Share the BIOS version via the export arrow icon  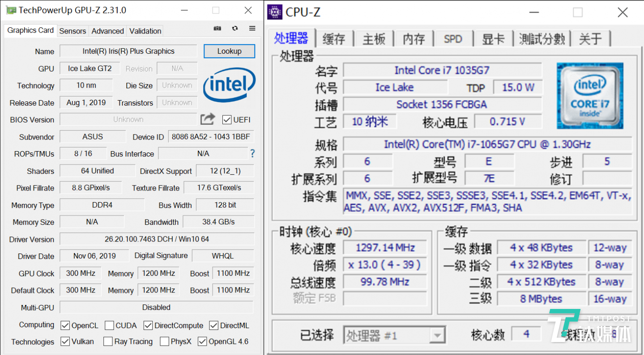click(x=207, y=119)
